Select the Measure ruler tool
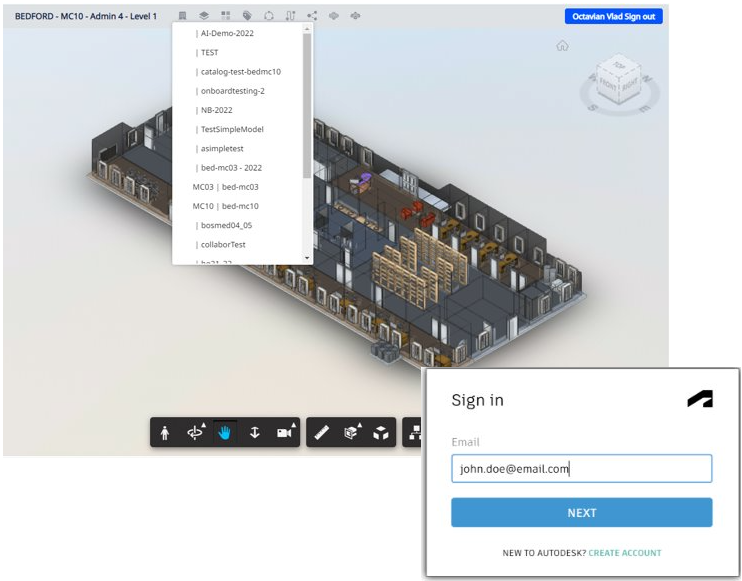The height and width of the screenshot is (581, 742). 322,432
